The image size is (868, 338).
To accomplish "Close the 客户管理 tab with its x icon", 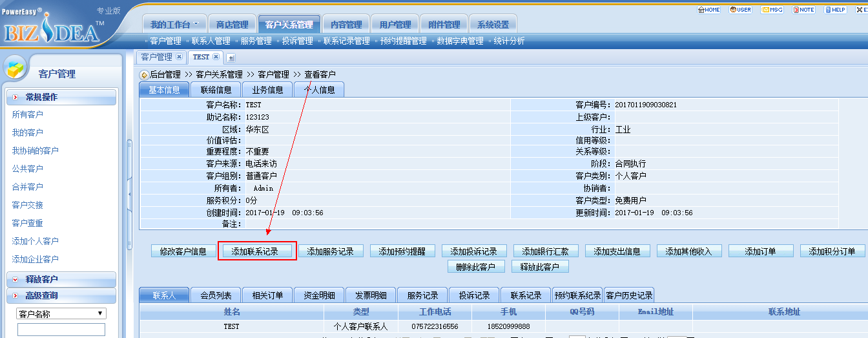I will 179,57.
